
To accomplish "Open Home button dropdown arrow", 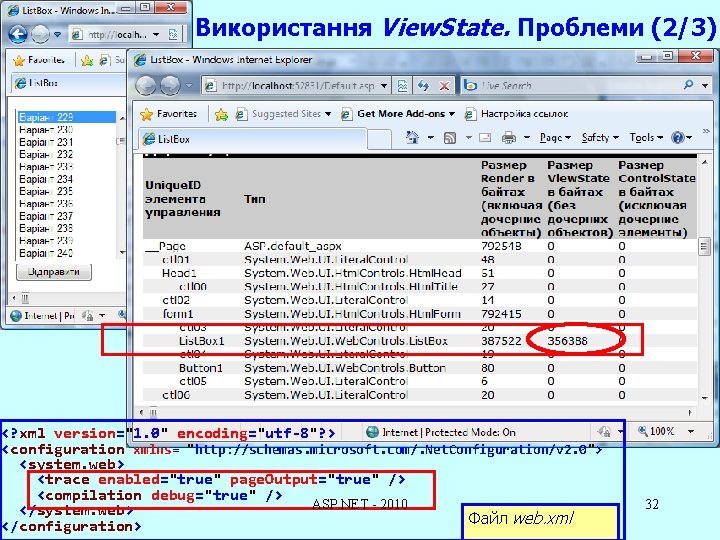I will (x=431, y=137).
